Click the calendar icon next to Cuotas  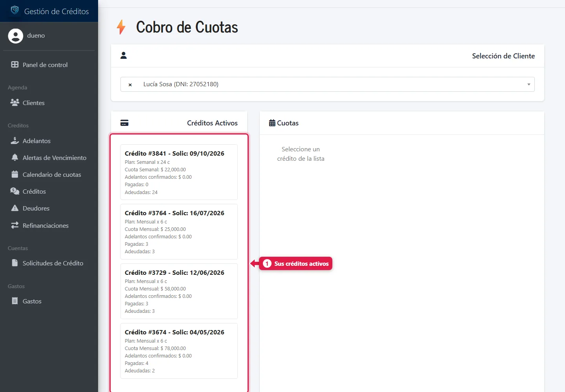pyautogui.click(x=272, y=123)
